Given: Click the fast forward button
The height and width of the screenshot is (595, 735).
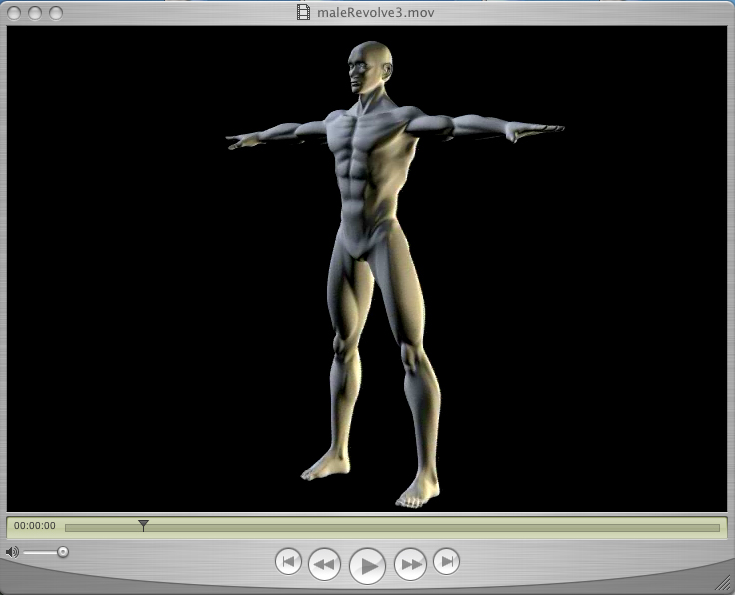Looking at the screenshot, I should [410, 565].
